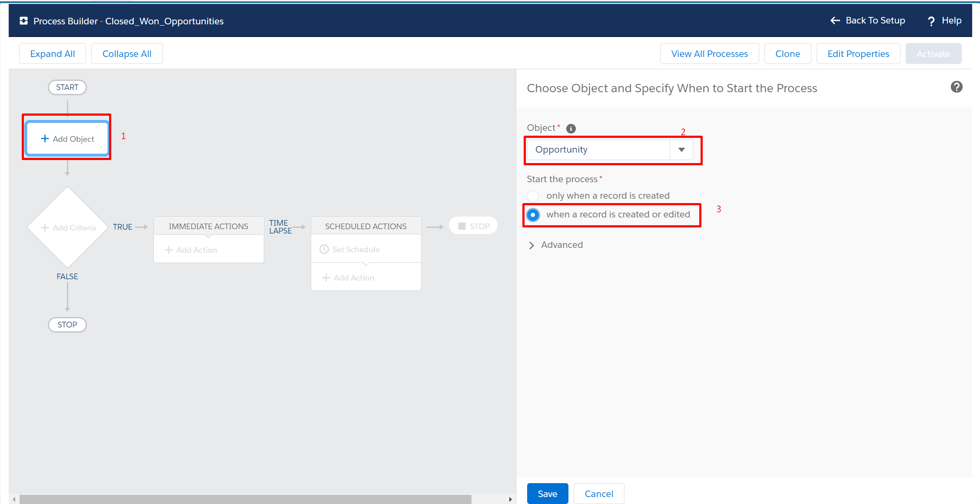Click the Help question mark icon in header

(931, 21)
